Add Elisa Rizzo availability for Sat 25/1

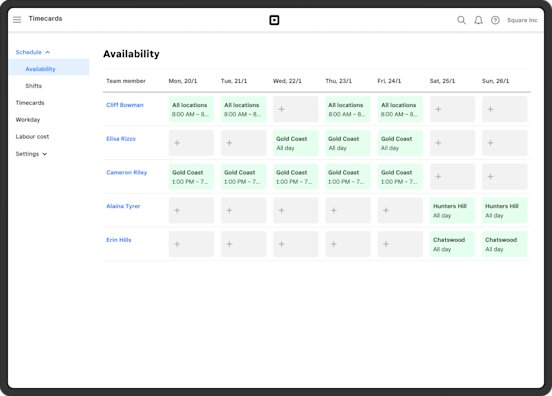(452, 143)
